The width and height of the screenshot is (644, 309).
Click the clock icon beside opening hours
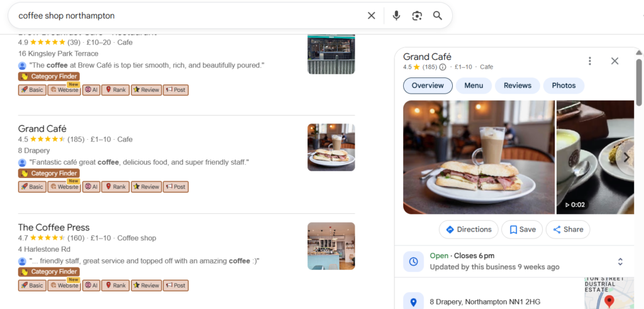(414, 261)
